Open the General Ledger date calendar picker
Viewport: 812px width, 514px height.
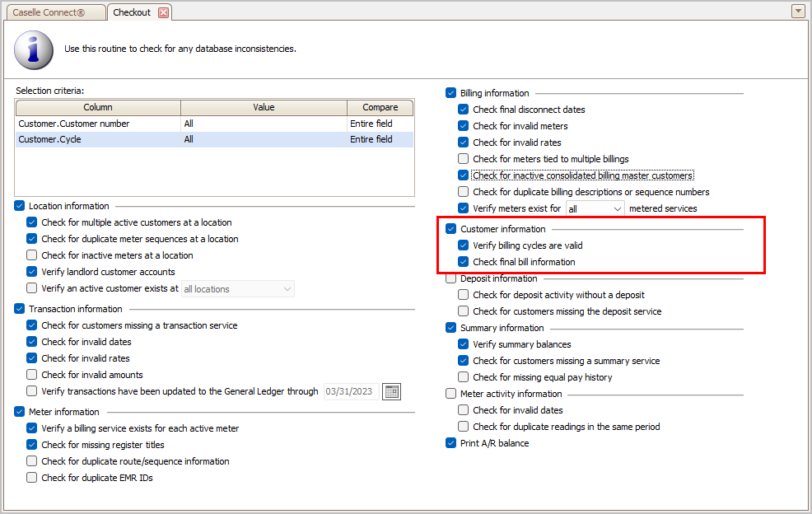click(391, 392)
